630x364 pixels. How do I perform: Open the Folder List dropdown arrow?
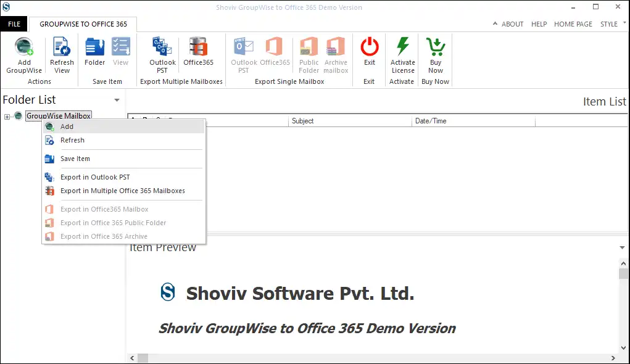[x=117, y=100]
